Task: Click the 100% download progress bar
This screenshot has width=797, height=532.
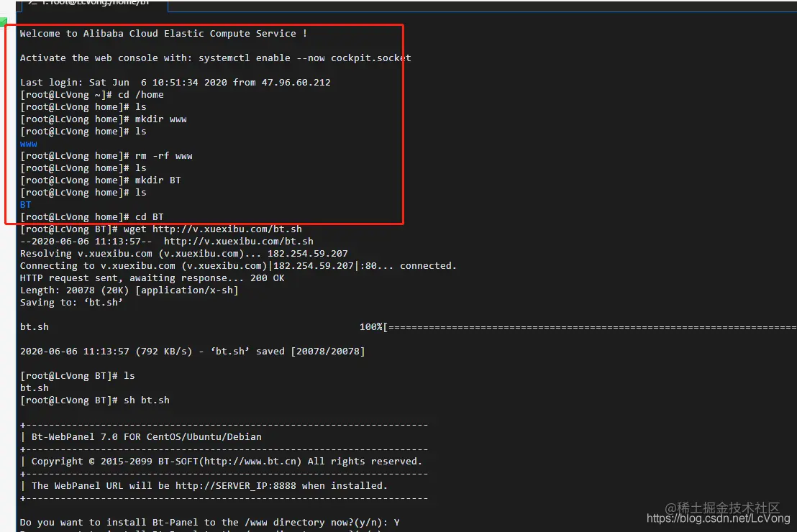Action: pos(578,327)
